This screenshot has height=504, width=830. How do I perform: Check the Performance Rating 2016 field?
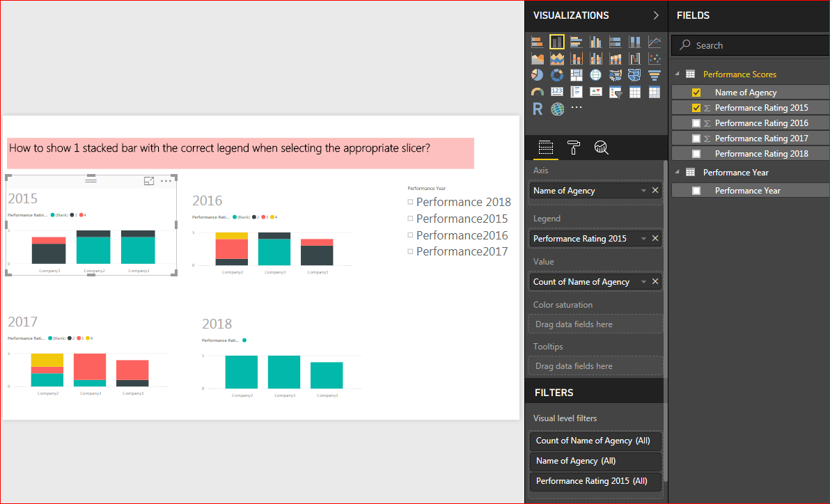click(696, 123)
